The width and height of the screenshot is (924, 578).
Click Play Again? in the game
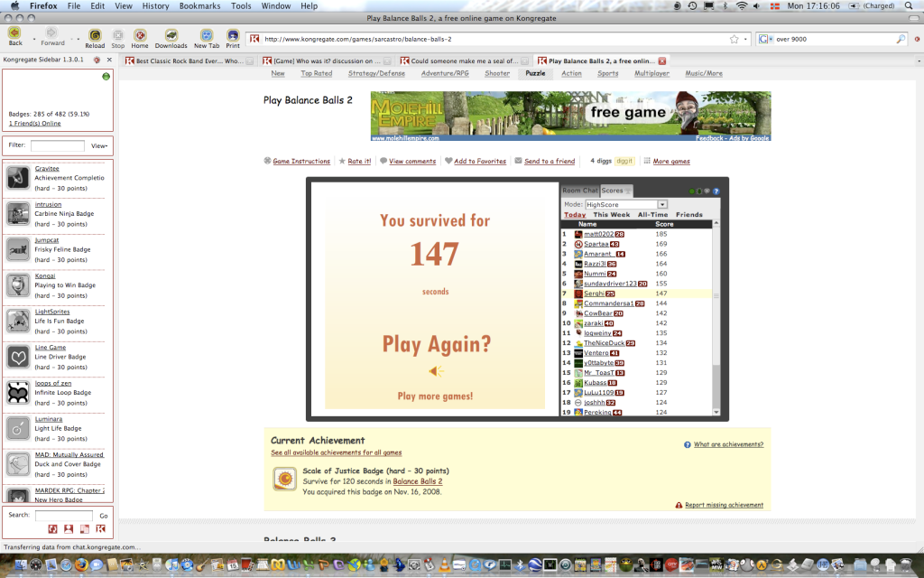pos(436,344)
